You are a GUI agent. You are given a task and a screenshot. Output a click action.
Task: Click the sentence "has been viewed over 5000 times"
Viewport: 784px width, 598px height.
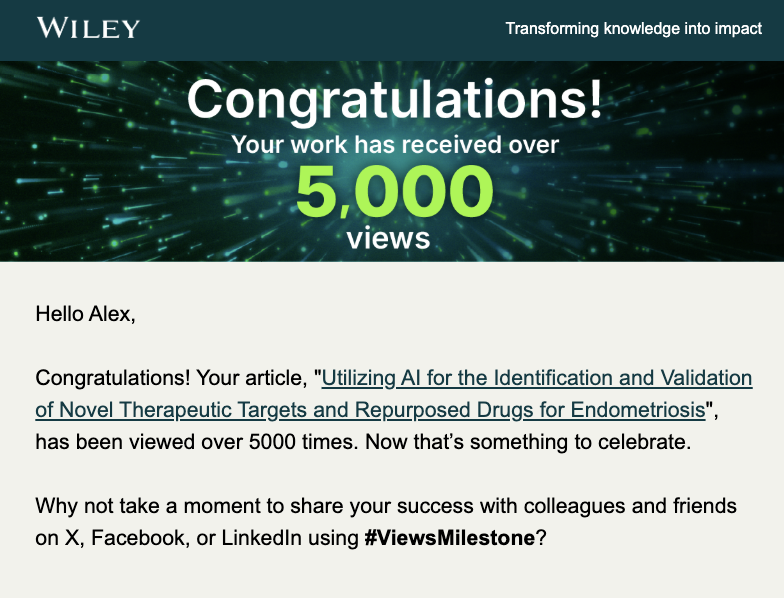197,442
